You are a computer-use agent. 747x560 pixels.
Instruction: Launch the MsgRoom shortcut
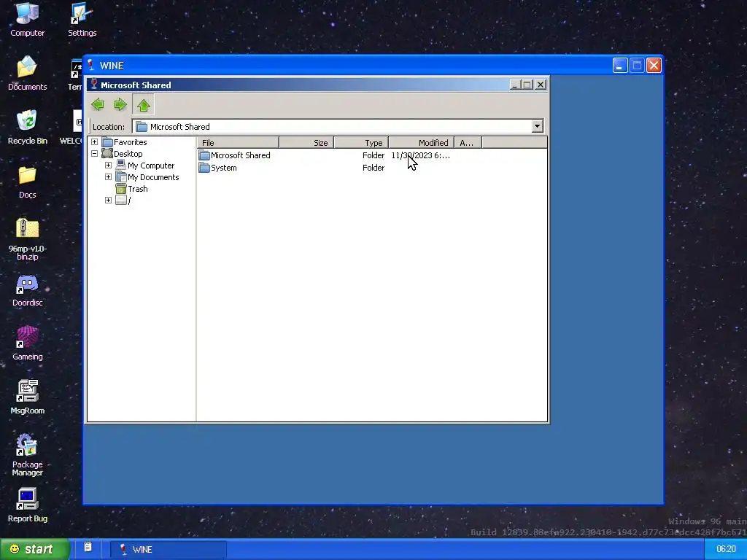click(27, 397)
